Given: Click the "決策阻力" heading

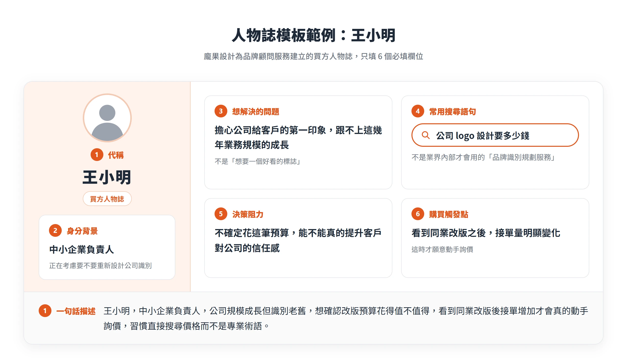Looking at the screenshot, I should pos(248,214).
